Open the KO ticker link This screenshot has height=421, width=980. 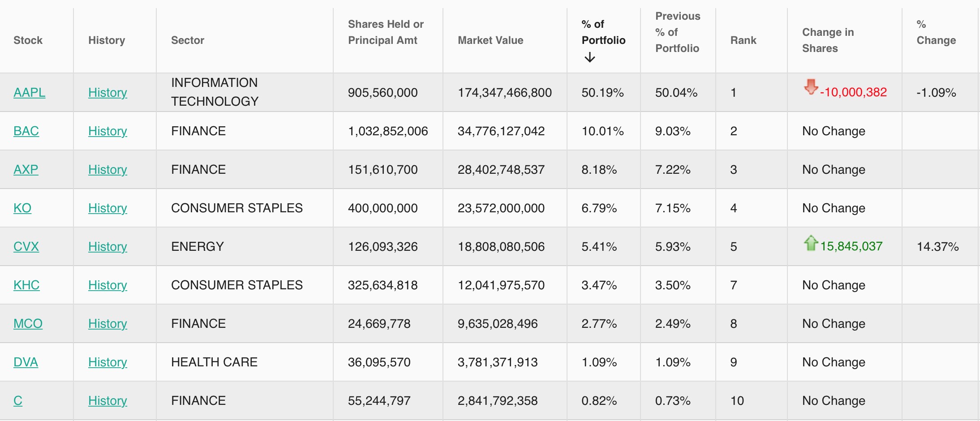22,208
